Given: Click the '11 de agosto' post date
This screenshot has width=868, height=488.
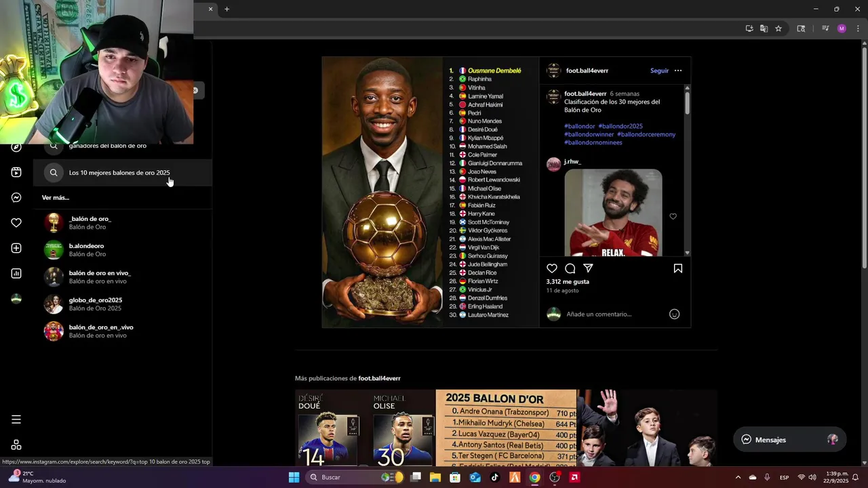Looking at the screenshot, I should 563,291.
